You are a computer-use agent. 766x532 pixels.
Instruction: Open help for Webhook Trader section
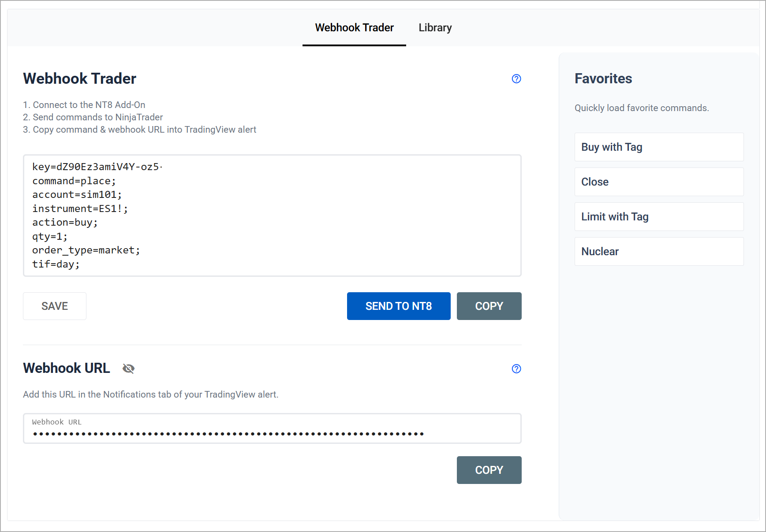coord(516,79)
